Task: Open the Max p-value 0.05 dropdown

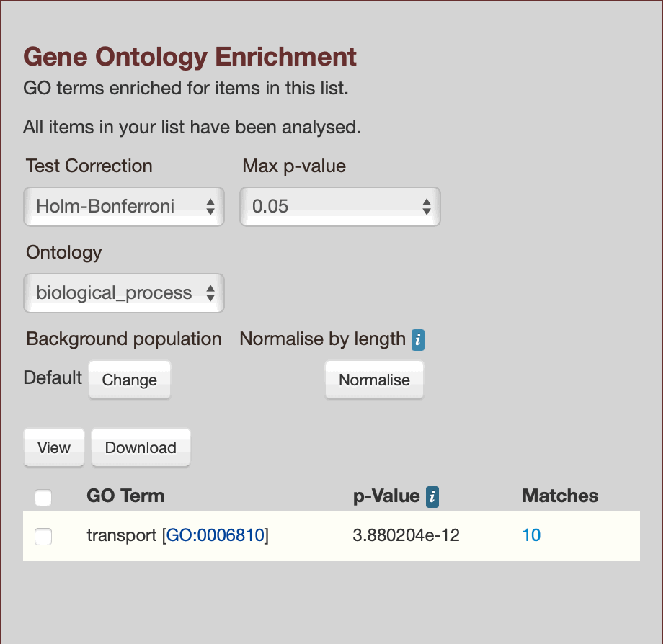Action: click(x=340, y=207)
